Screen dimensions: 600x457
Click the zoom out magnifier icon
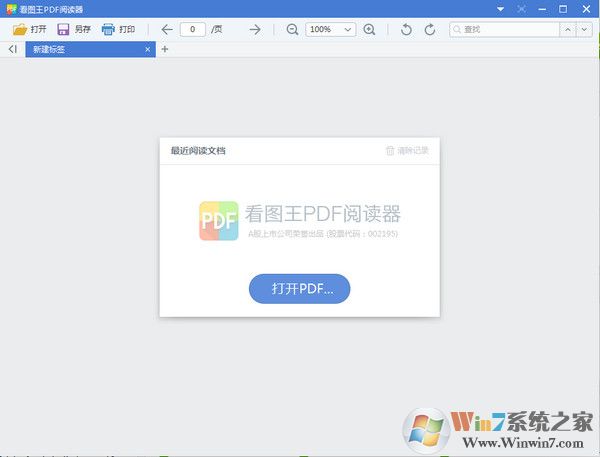(292, 30)
